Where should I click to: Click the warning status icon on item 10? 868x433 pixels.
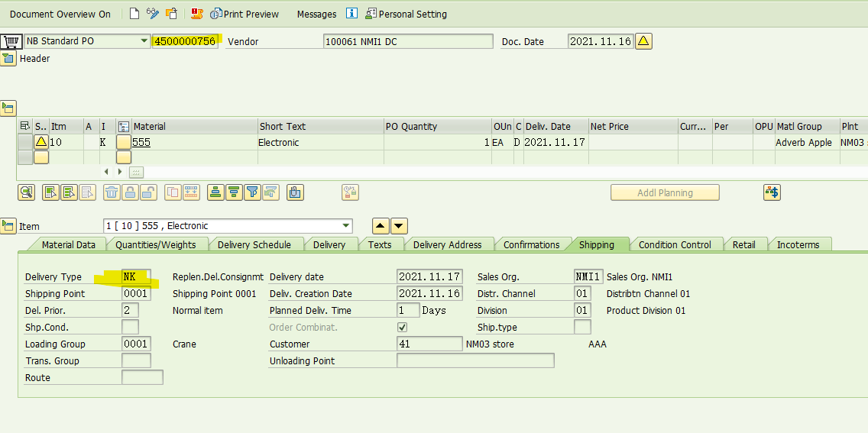[41, 142]
